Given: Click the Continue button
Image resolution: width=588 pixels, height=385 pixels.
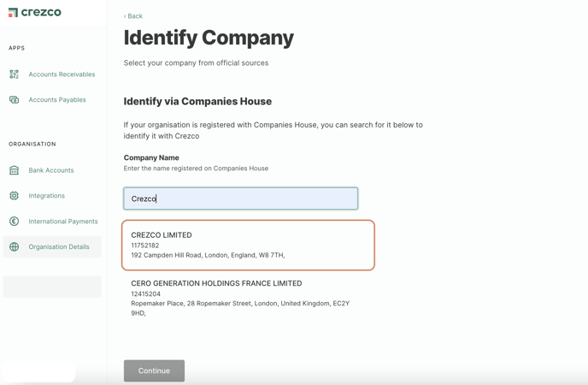Looking at the screenshot, I should 154,370.
